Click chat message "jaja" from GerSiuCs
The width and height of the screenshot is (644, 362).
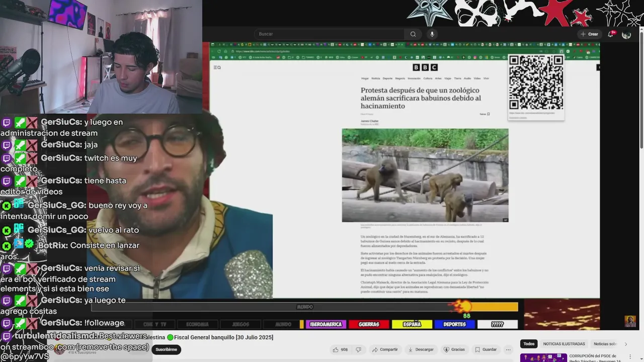[x=91, y=145]
